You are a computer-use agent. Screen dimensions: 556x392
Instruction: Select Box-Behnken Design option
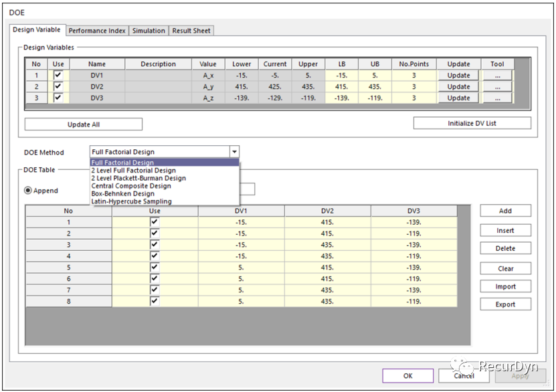coord(122,194)
